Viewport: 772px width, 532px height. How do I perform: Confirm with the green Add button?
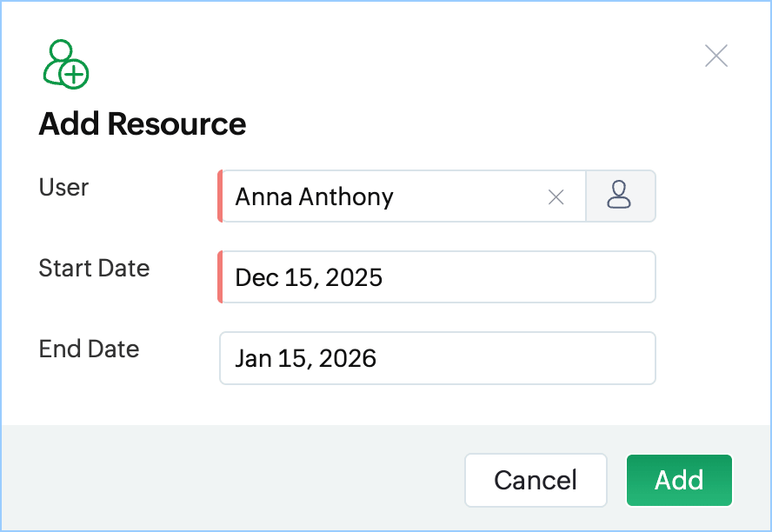point(679,480)
